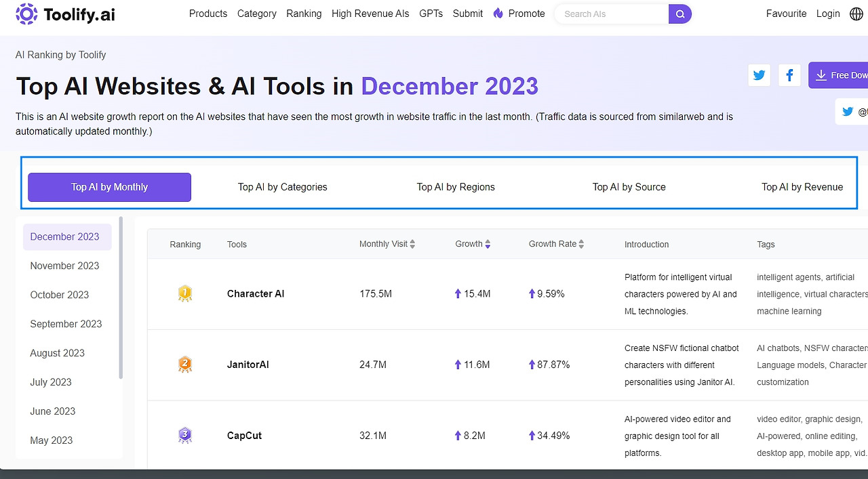Click the Toolify.ai logo
This screenshot has width=868, height=479.
(65, 14)
